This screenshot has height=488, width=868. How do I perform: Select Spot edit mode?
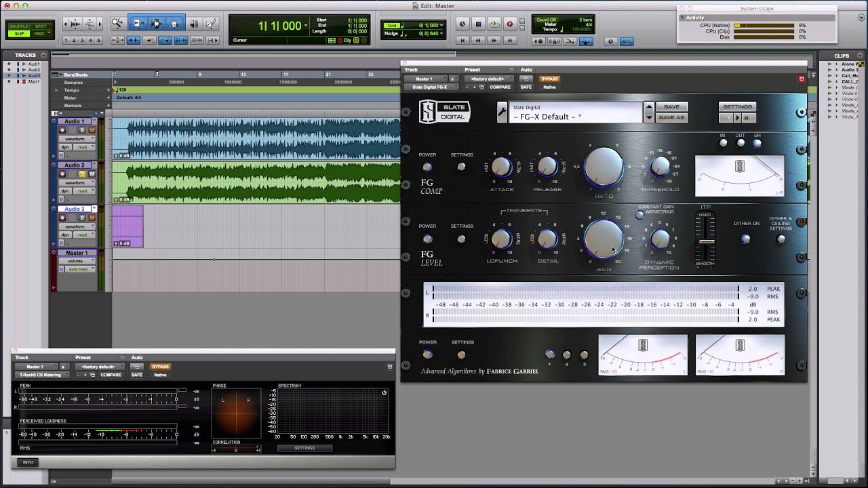tap(41, 26)
